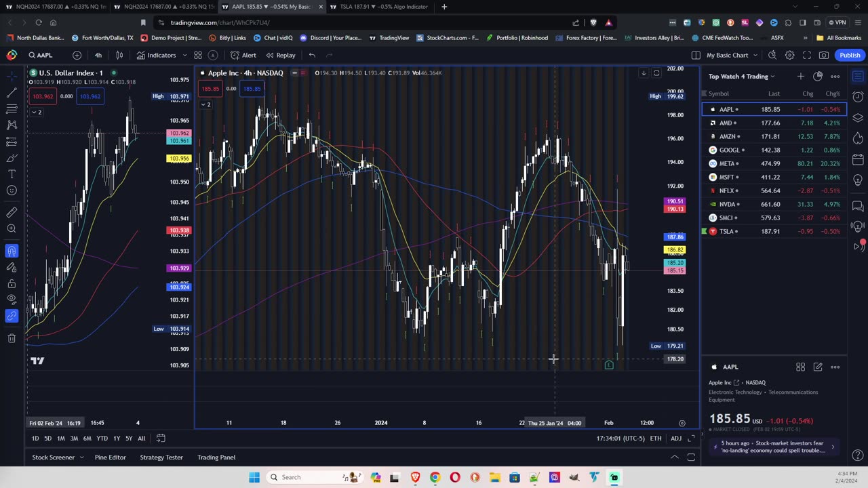Toggle drawing sync link icon

(12, 316)
